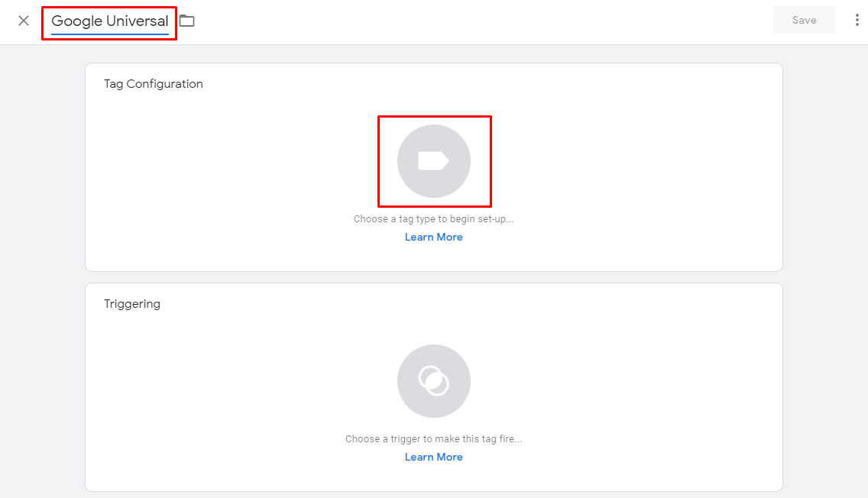The height and width of the screenshot is (498, 868).
Task: Click the Triggering panel header
Action: [132, 303]
